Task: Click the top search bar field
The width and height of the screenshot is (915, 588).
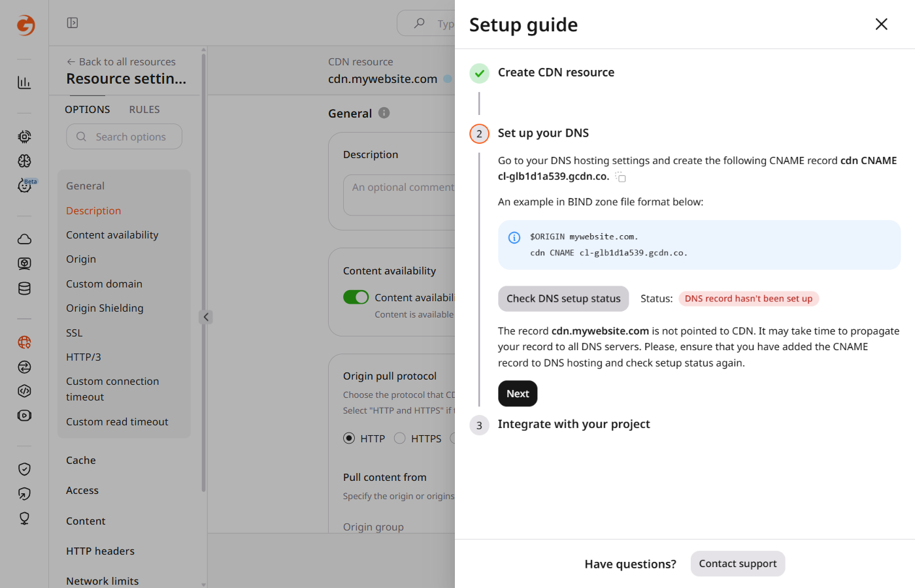Action: point(426,24)
